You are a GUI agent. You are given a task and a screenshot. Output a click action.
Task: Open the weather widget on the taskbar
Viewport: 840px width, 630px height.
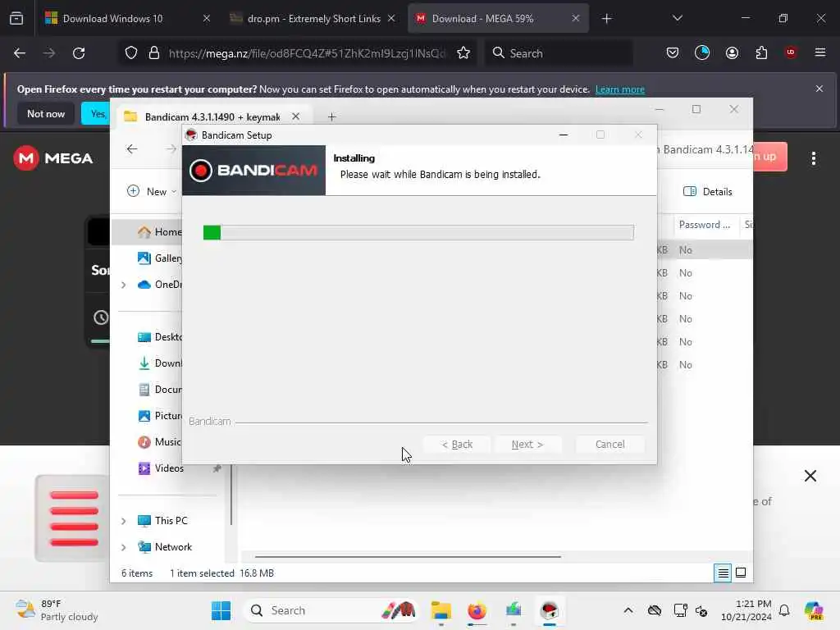click(57, 610)
